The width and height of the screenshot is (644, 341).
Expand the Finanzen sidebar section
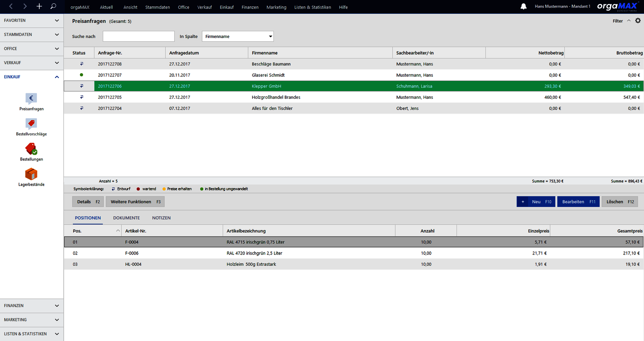coord(32,306)
